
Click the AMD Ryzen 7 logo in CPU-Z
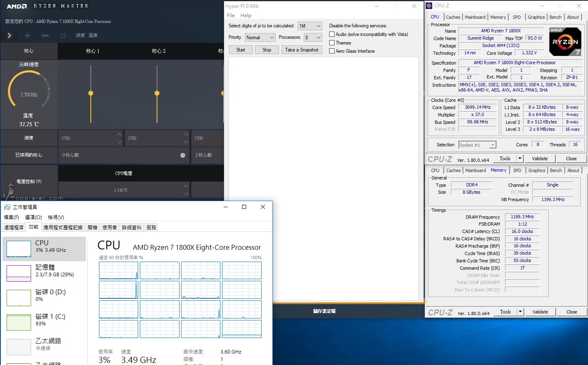pos(565,41)
